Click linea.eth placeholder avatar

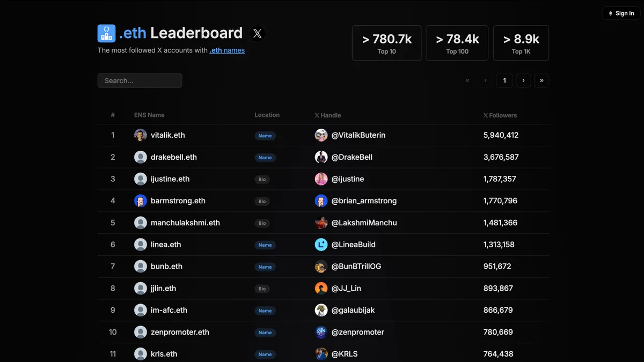pos(141,245)
